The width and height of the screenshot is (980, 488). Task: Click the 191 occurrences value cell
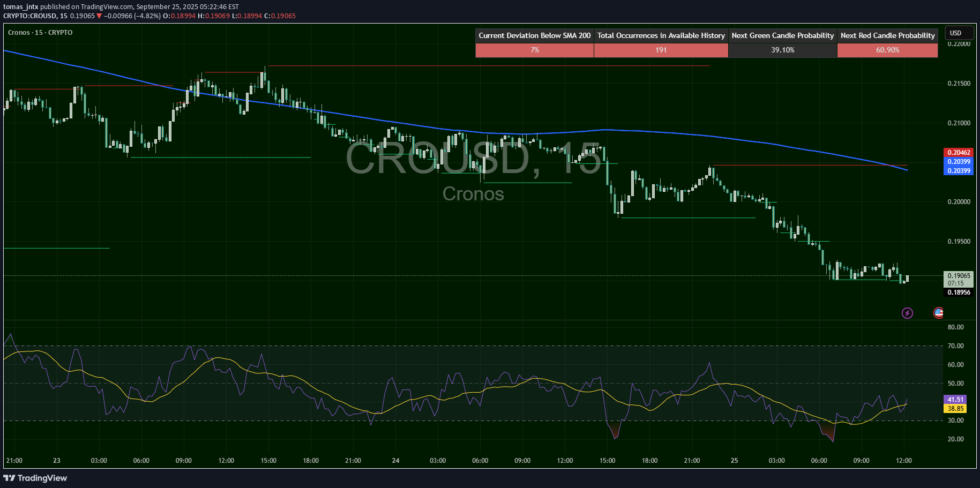click(x=661, y=50)
